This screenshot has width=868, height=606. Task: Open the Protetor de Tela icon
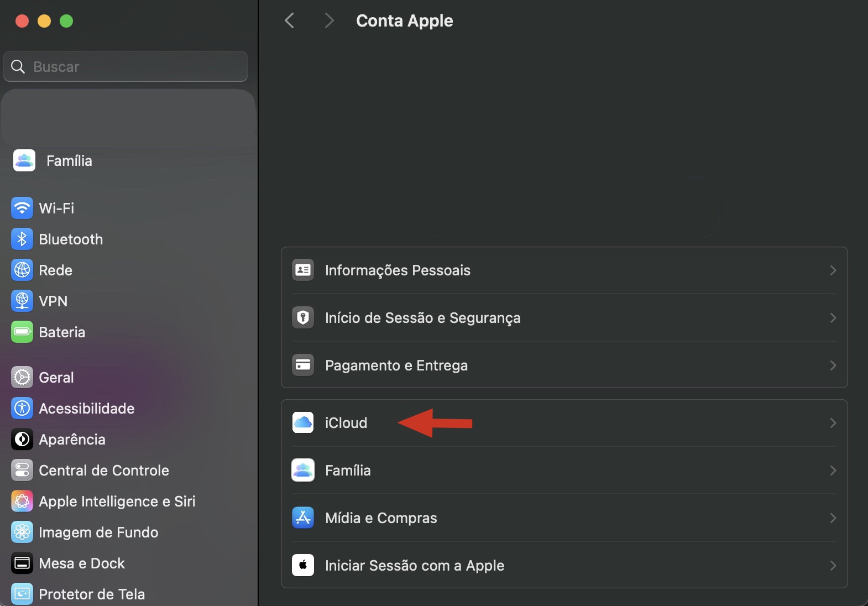point(22,594)
